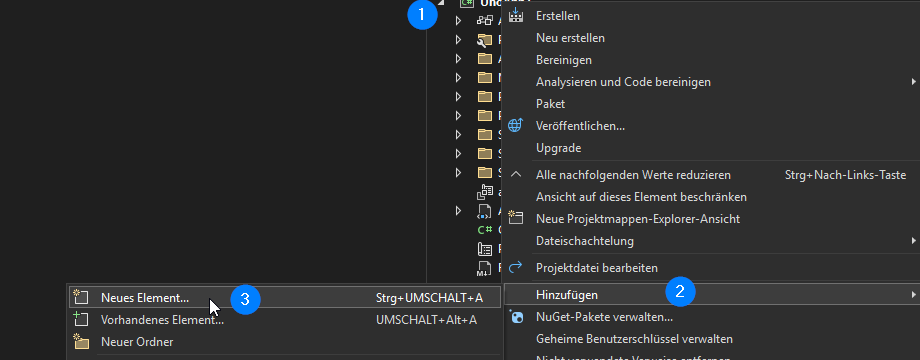This screenshot has height=360, width=920.
Task: Select the manifest file icon in the tree
Action: point(485,249)
